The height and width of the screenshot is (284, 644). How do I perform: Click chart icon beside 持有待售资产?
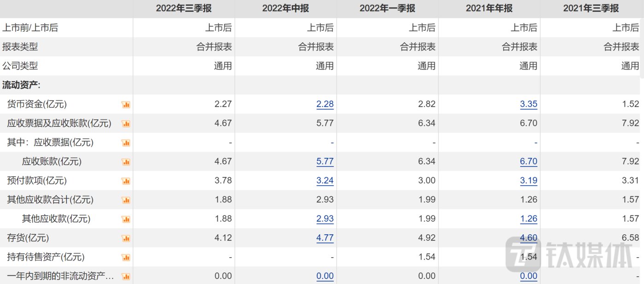(x=126, y=257)
